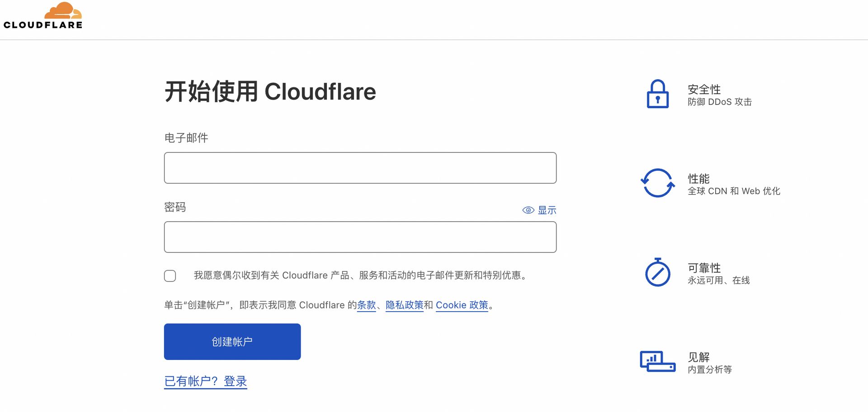Click the 电子邮件 input field
868x412 pixels.
tap(360, 167)
